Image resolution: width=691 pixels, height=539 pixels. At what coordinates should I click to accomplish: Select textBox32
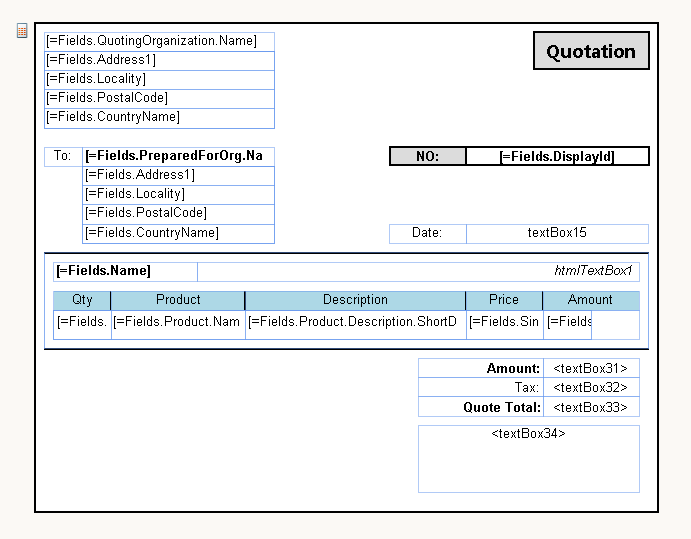tap(591, 387)
